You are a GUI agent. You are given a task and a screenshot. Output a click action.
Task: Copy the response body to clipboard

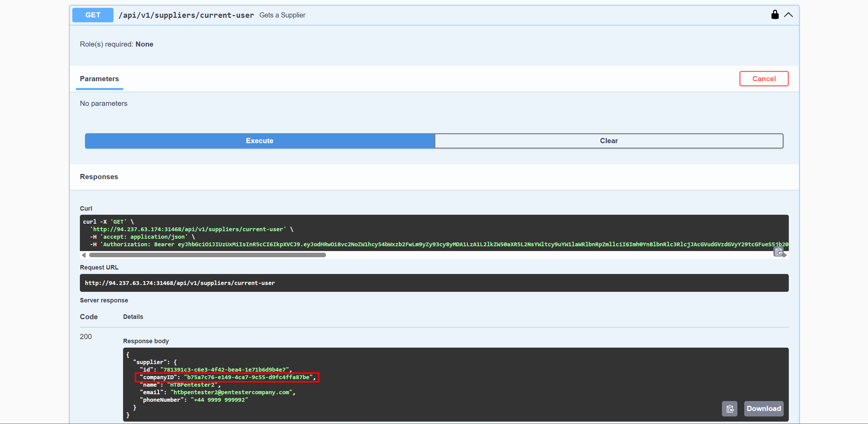click(x=730, y=409)
